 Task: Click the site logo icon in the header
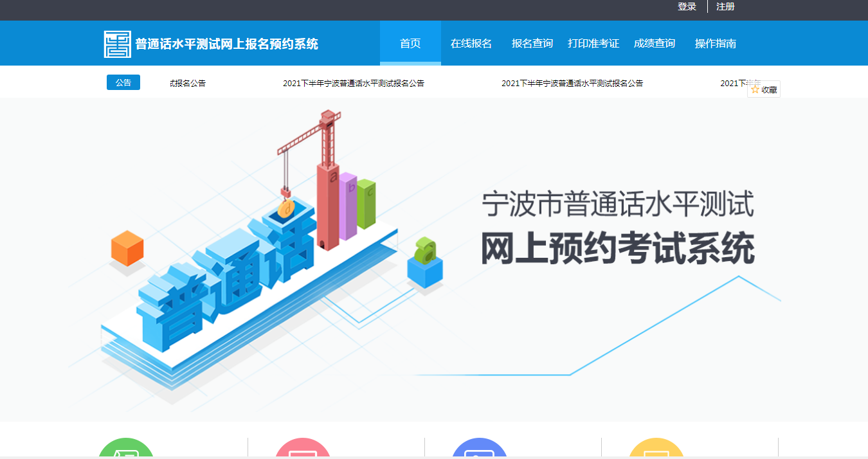click(x=117, y=44)
